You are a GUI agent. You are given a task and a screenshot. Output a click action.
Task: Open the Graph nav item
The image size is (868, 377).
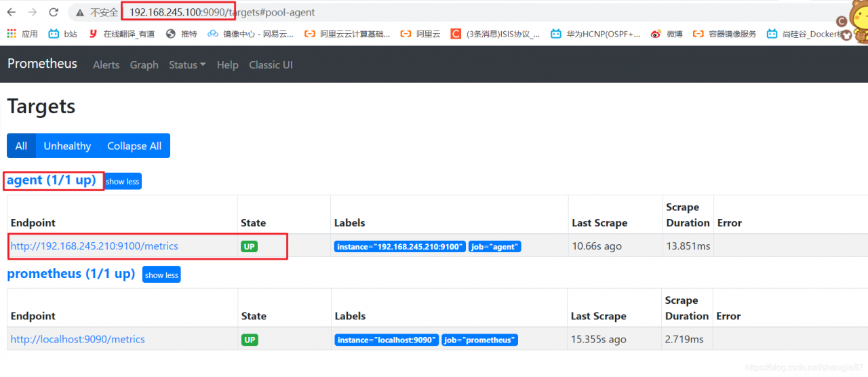point(144,64)
